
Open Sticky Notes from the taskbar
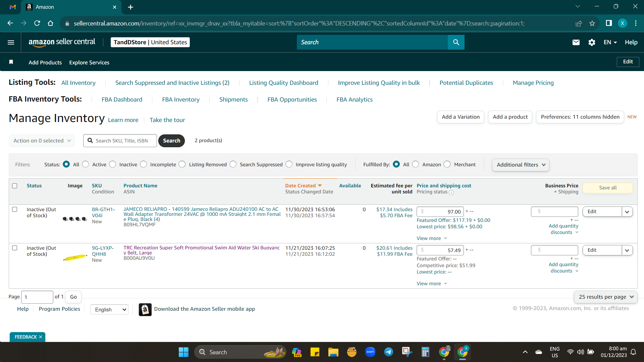[x=315, y=352]
